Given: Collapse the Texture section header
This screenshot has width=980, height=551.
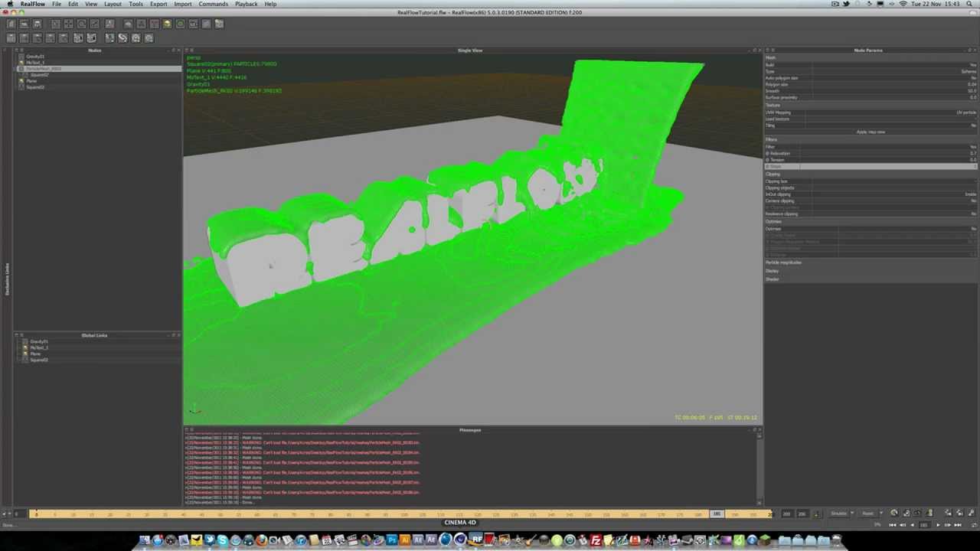Looking at the screenshot, I should pos(871,105).
